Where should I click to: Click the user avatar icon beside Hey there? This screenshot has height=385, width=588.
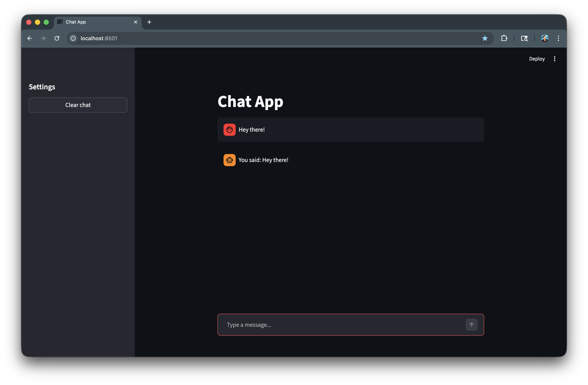pos(229,130)
